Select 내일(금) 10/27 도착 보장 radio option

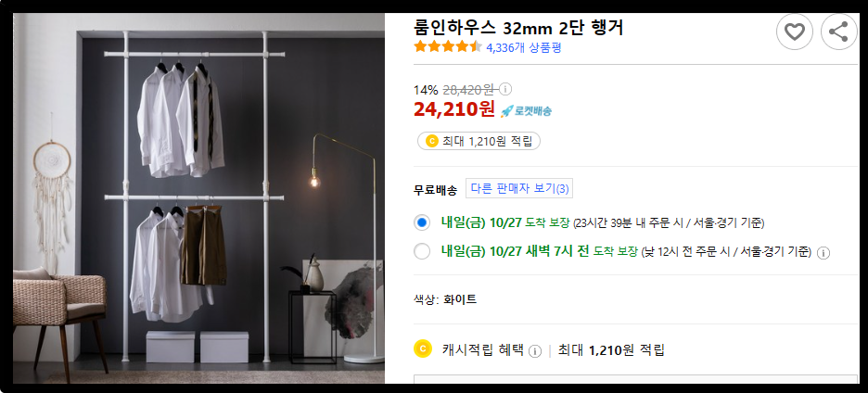click(422, 223)
